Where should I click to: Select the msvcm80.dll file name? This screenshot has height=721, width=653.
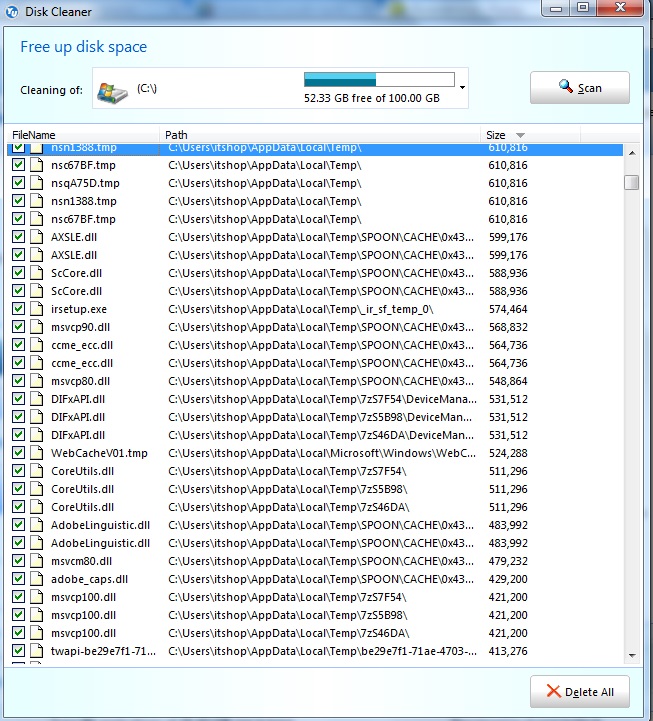pos(81,561)
